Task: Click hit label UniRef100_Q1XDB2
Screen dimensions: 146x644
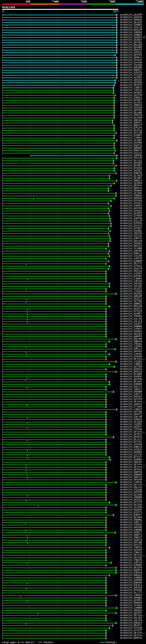Action: point(131,140)
